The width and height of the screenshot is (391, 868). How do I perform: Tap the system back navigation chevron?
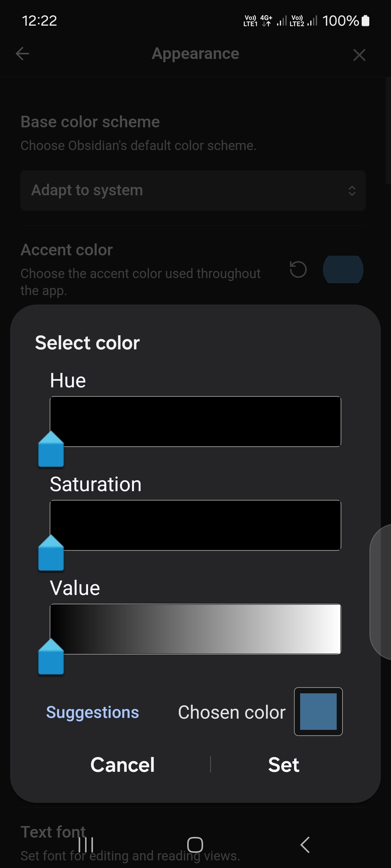[x=305, y=845]
